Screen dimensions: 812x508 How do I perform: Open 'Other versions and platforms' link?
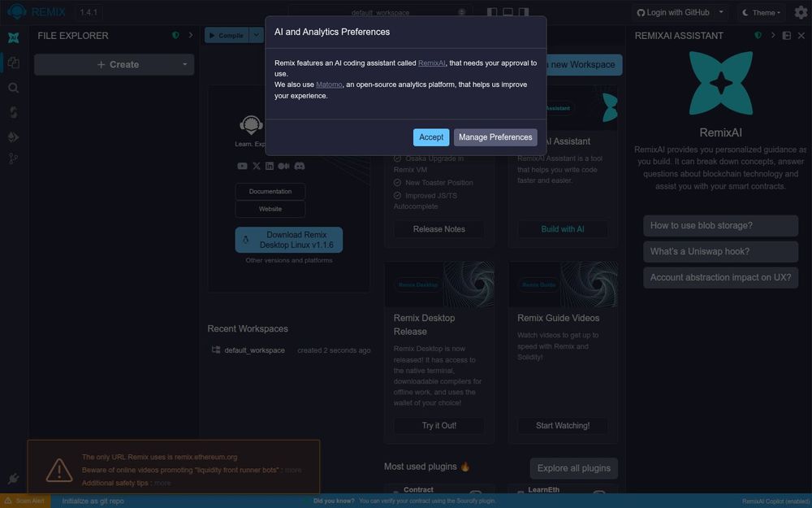[289, 260]
